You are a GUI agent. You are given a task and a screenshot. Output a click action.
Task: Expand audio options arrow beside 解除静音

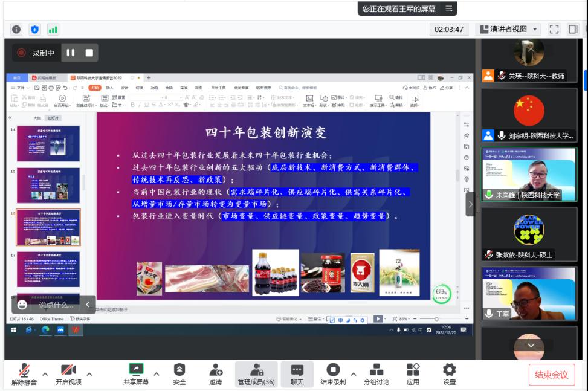tap(45, 374)
